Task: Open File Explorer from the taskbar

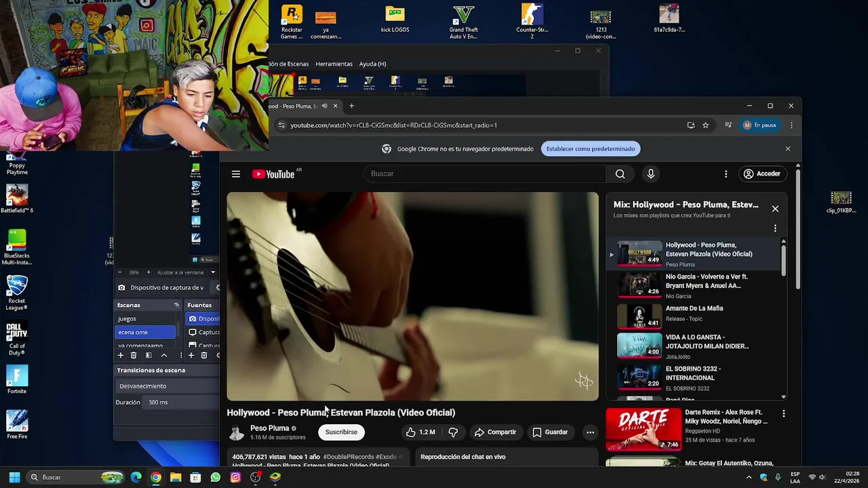Action: click(x=176, y=477)
